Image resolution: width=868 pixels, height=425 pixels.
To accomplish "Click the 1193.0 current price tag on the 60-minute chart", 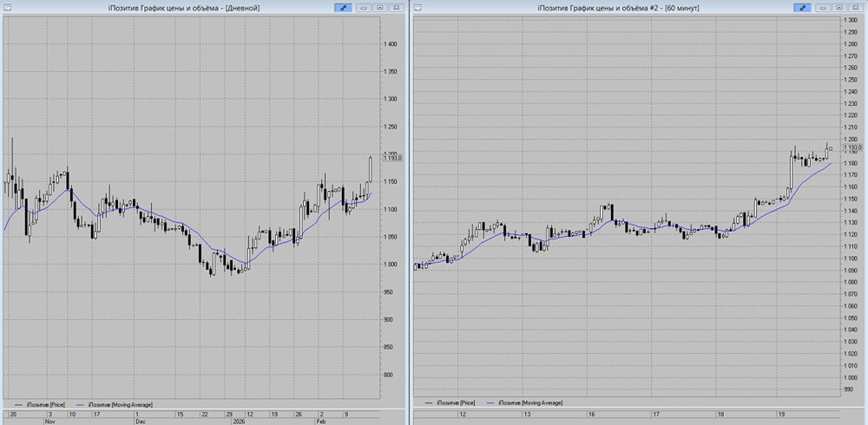I will pyautogui.click(x=852, y=147).
